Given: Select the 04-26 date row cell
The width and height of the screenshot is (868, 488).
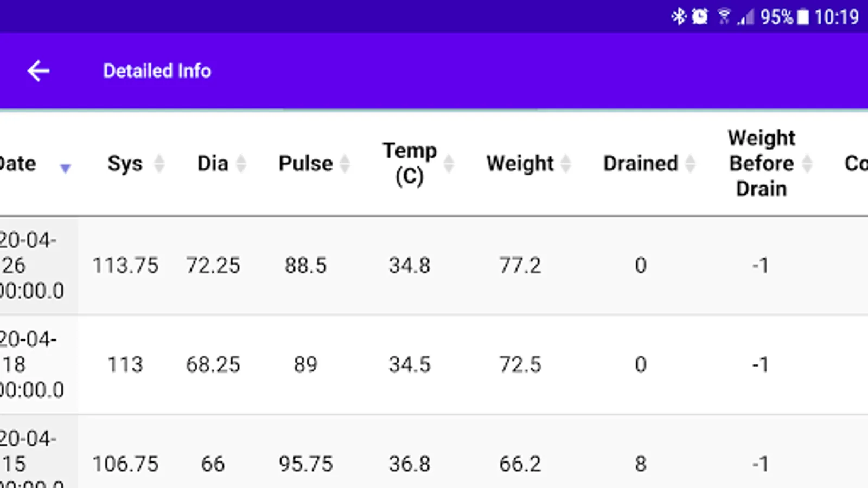Looking at the screenshot, I should point(33,265).
